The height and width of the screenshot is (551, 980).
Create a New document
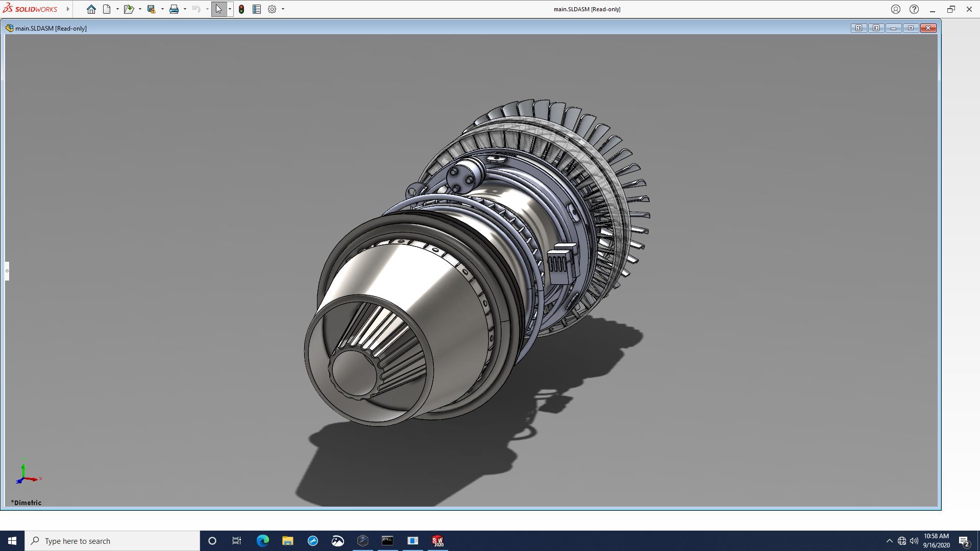tap(107, 9)
